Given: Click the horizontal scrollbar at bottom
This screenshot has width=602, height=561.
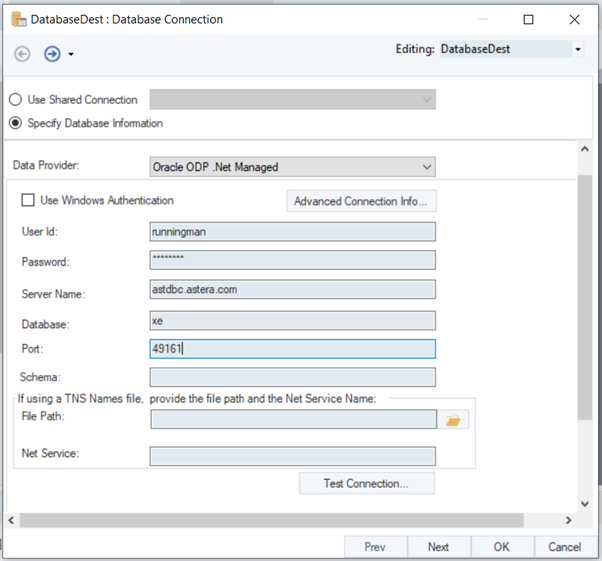Looking at the screenshot, I should 270,520.
